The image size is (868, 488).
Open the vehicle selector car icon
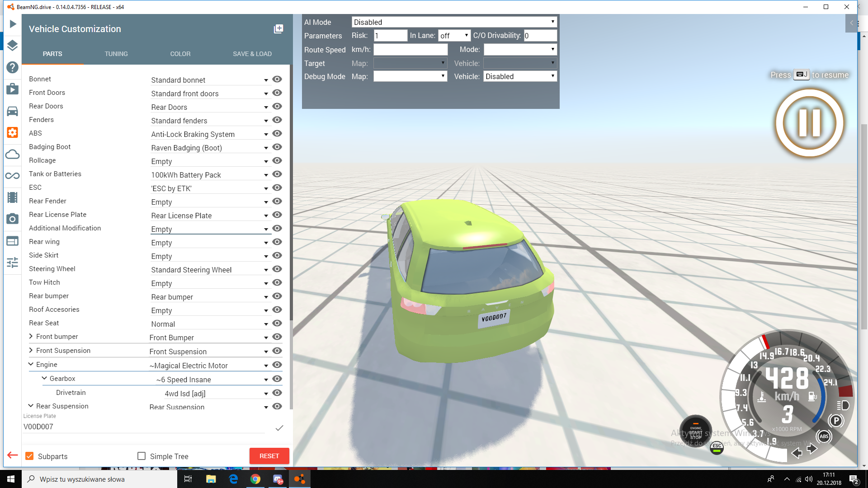pyautogui.click(x=13, y=111)
